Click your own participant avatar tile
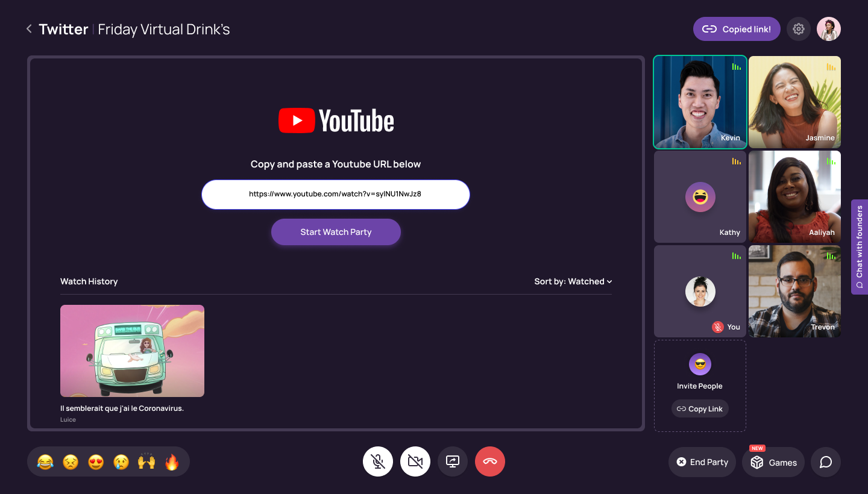 [700, 291]
